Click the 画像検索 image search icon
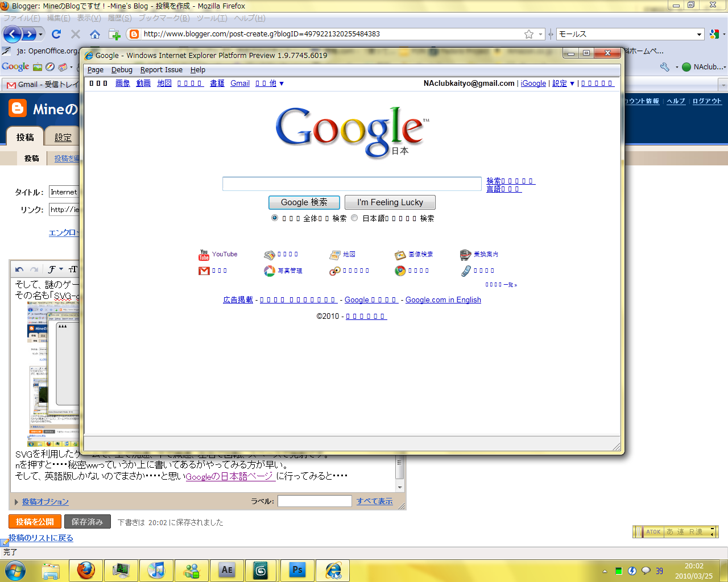The image size is (728, 582). pos(400,255)
